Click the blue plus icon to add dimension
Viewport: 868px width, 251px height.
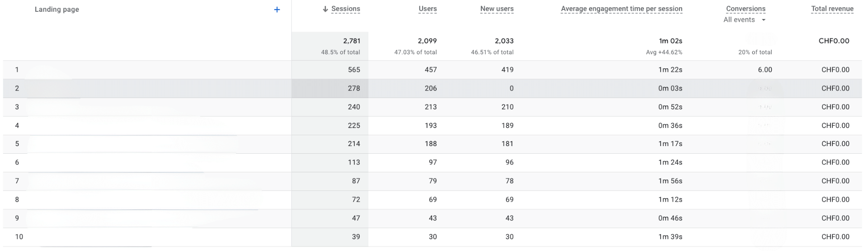pos(277,9)
